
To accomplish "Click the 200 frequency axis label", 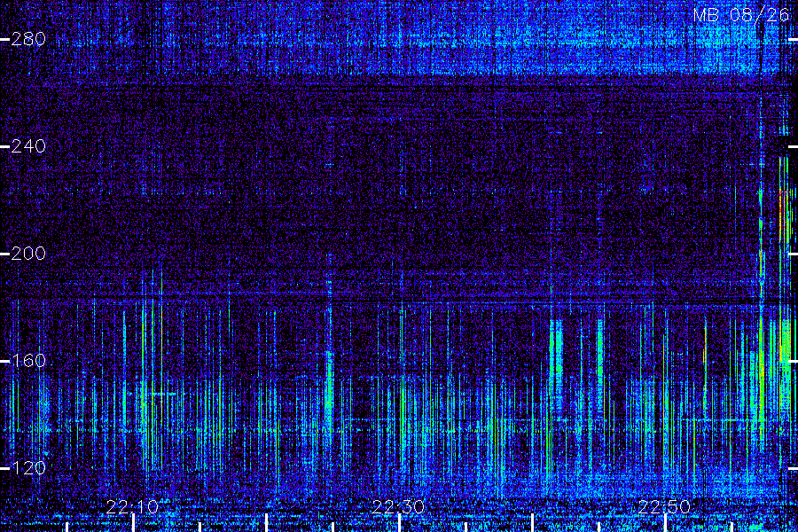I will 28,254.
